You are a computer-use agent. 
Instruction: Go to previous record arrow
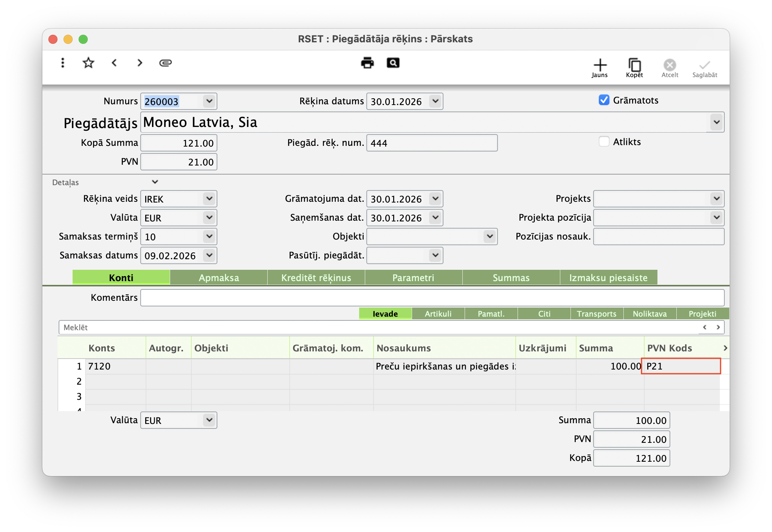(x=114, y=63)
